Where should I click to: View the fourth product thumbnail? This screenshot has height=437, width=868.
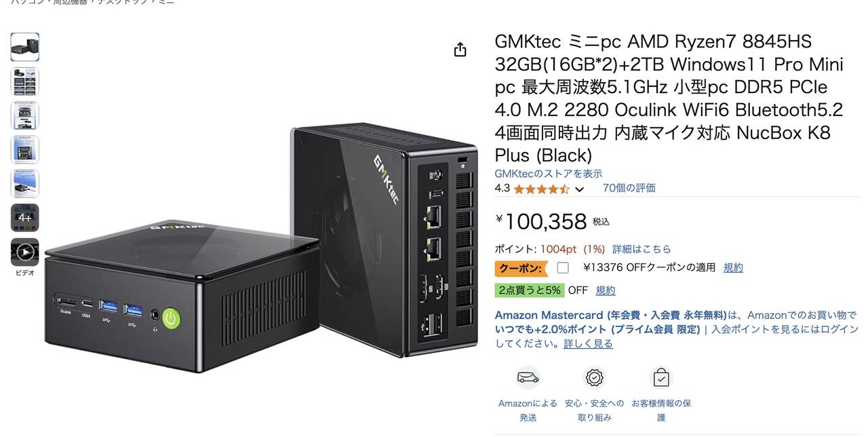click(x=25, y=149)
